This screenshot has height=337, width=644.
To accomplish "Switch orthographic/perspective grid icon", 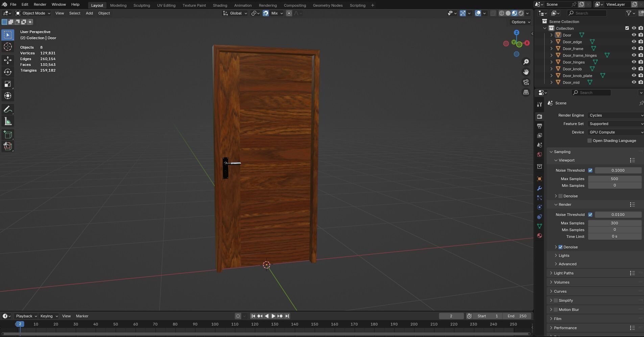I will tap(526, 92).
